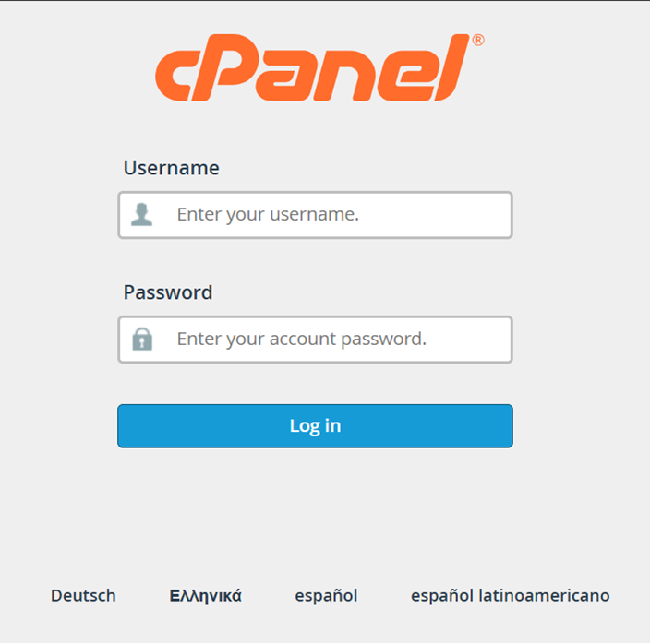Image resolution: width=650 pixels, height=644 pixels.
Task: Click the registered trademark symbol beside logo
Action: point(477,41)
